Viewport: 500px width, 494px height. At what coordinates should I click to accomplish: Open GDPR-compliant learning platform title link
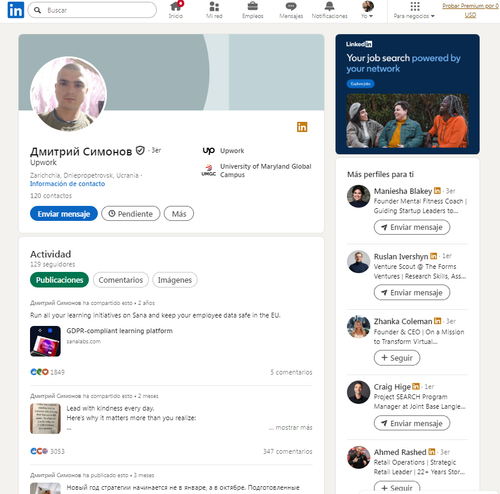coord(120,331)
